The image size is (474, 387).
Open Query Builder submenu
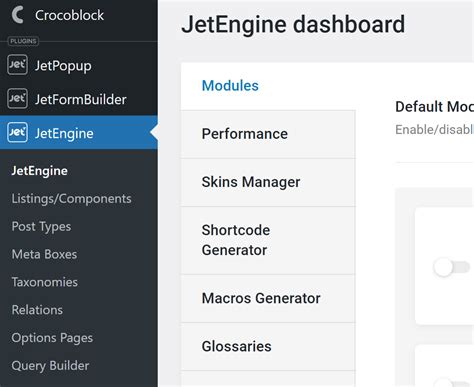[50, 366]
